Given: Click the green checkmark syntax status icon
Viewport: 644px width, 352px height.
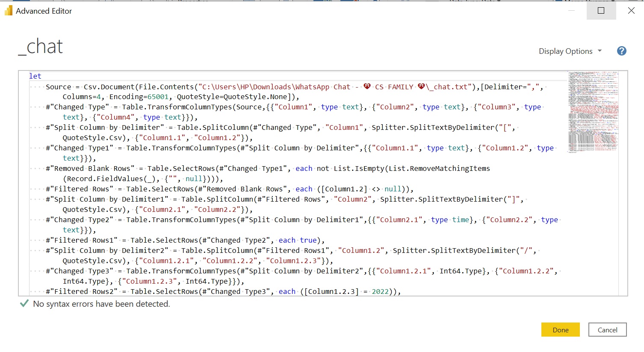Looking at the screenshot, I should (24, 304).
